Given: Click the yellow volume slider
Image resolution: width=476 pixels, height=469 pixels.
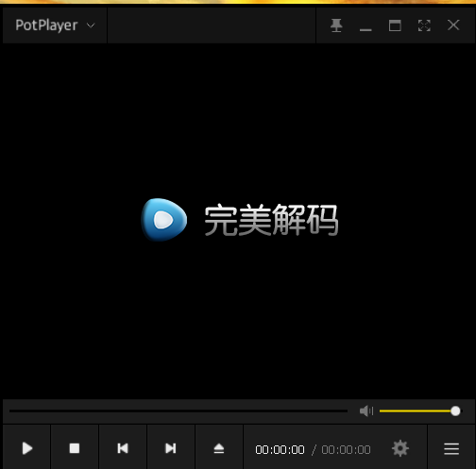Looking at the screenshot, I should pyautogui.click(x=420, y=410).
